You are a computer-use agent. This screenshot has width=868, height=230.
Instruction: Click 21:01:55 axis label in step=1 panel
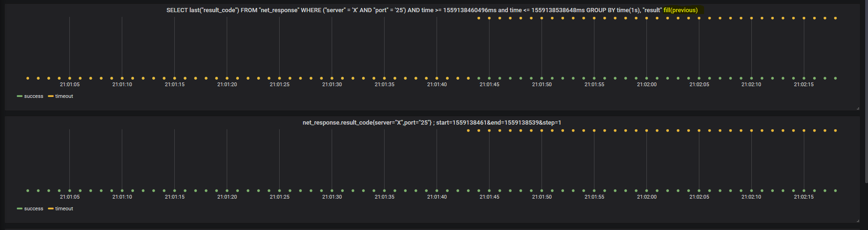pos(594,197)
